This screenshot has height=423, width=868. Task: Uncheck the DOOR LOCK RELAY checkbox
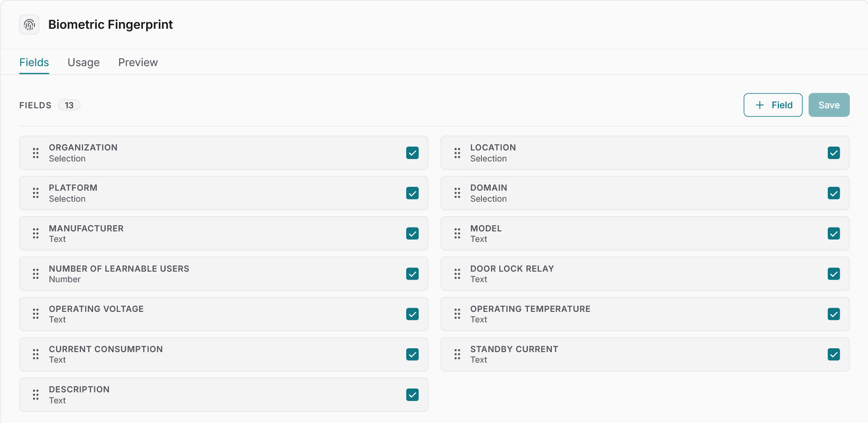click(x=834, y=274)
